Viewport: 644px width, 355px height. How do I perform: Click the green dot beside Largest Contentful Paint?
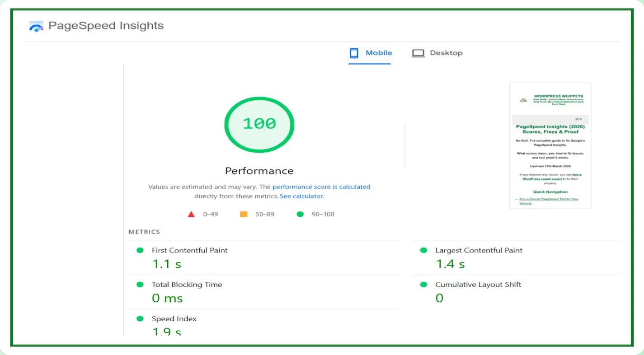[423, 250]
